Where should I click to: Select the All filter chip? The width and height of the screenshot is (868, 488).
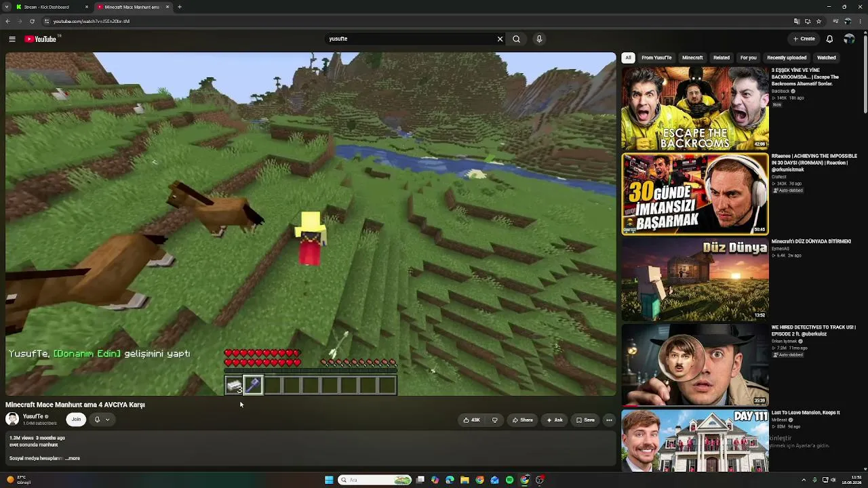628,58
